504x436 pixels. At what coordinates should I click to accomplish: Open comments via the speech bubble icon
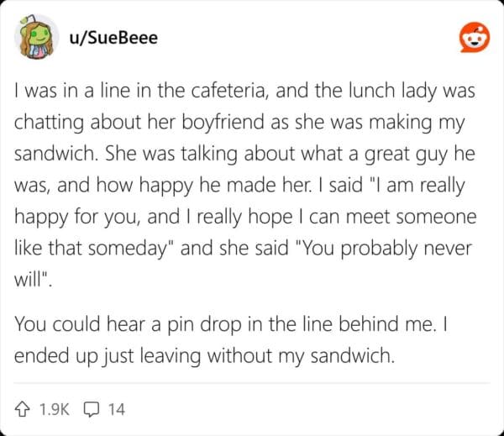(91, 409)
